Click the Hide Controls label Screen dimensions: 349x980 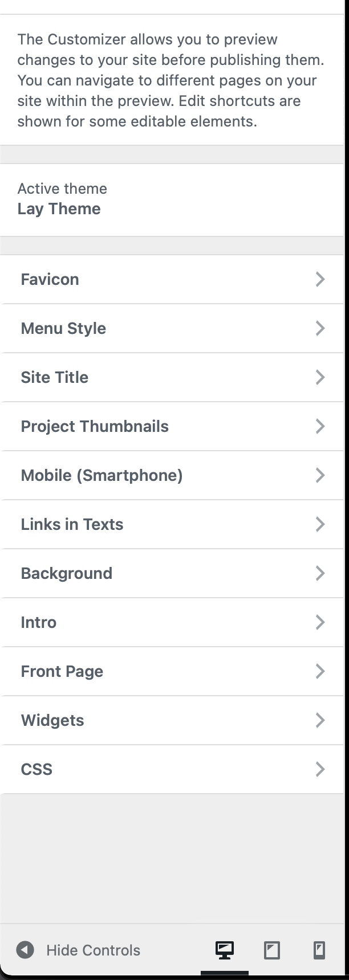[93, 950]
